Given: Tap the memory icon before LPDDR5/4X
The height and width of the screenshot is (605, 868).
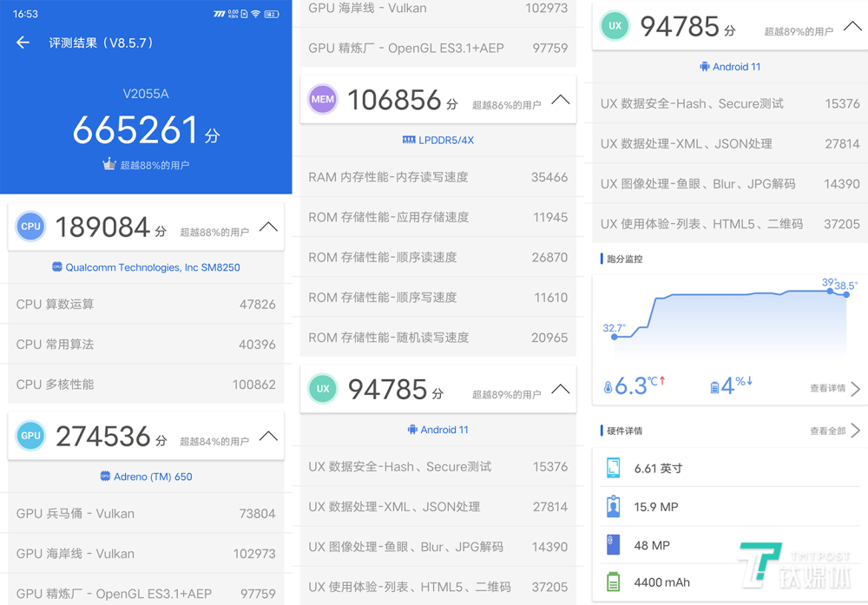Looking at the screenshot, I should (409, 140).
